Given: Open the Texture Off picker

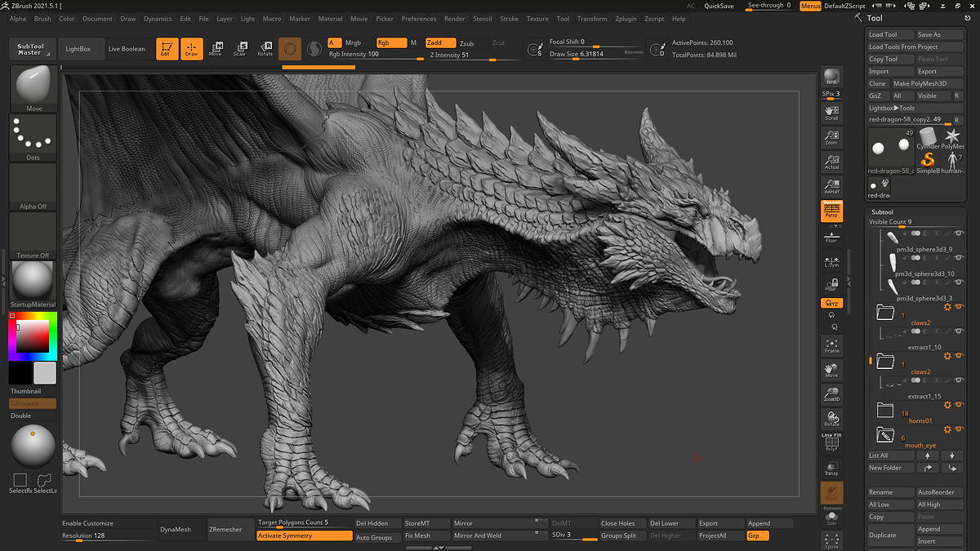Looking at the screenshot, I should click(x=33, y=236).
